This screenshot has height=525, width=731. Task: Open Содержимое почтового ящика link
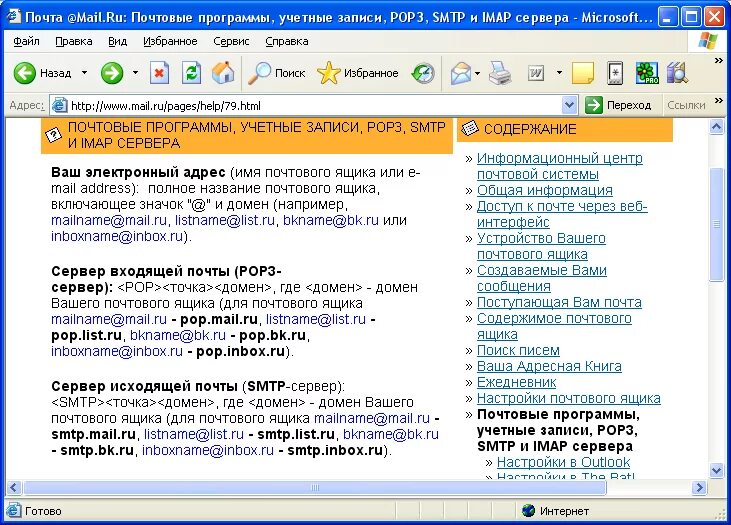(554, 326)
